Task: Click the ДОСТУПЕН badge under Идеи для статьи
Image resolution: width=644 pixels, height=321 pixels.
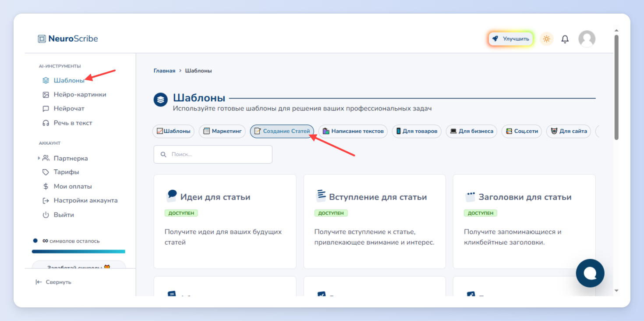Action: click(181, 213)
